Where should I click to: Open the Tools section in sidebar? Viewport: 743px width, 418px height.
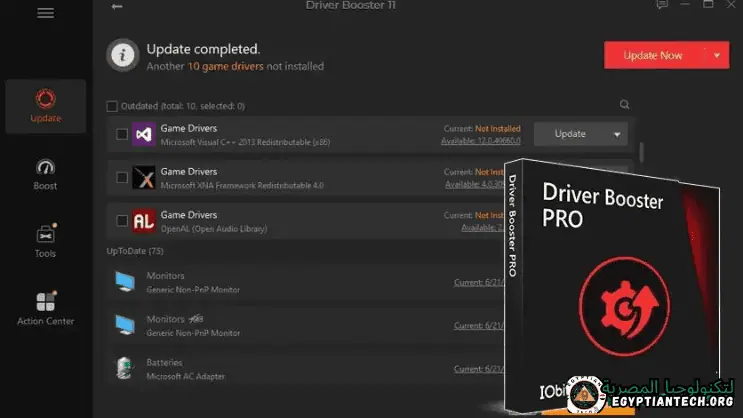[x=45, y=241]
